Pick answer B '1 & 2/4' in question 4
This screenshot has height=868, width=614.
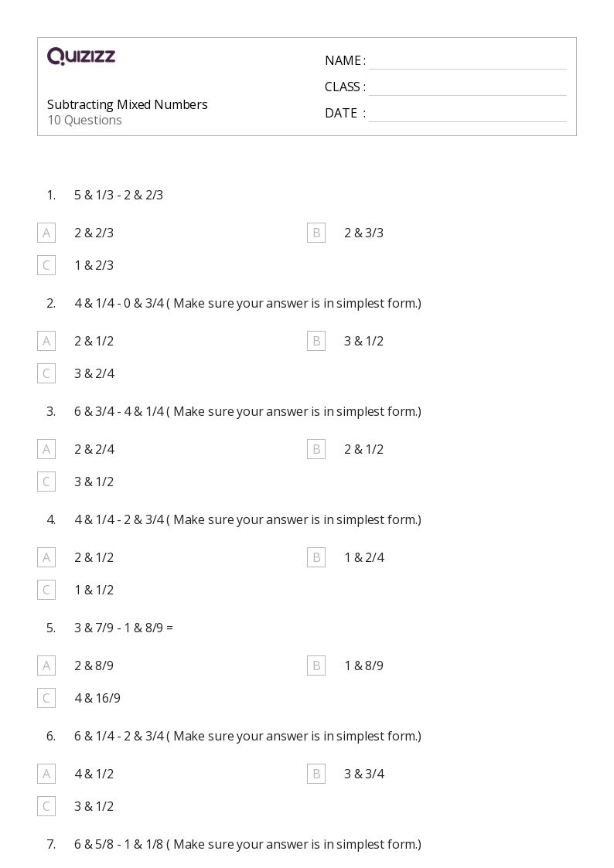pyautogui.click(x=316, y=557)
